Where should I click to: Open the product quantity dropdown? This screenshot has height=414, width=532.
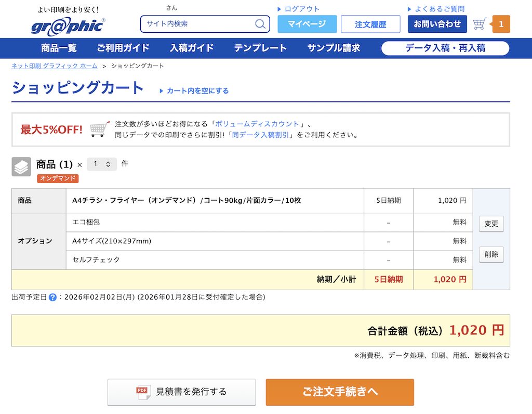pyautogui.click(x=102, y=164)
